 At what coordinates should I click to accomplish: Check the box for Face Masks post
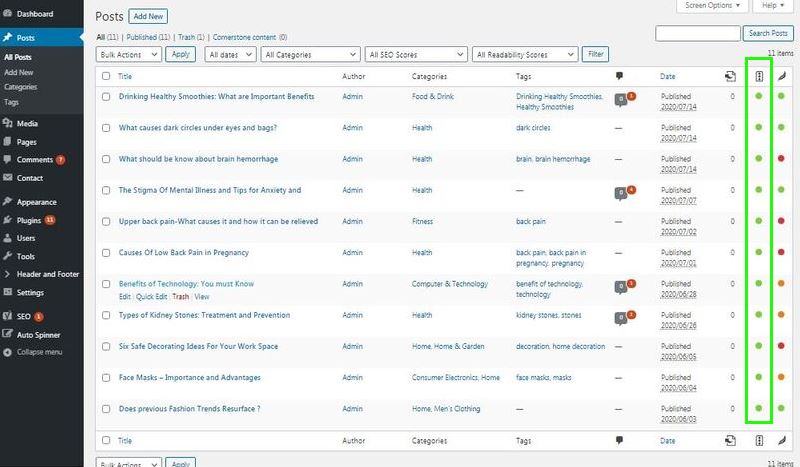coord(106,378)
